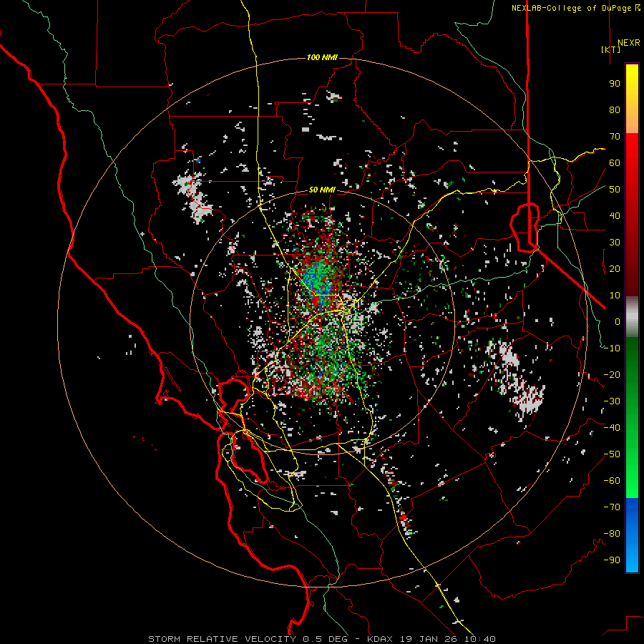
Task: Pick the gray zero-velocity segment of color bar
Action: pos(632,317)
